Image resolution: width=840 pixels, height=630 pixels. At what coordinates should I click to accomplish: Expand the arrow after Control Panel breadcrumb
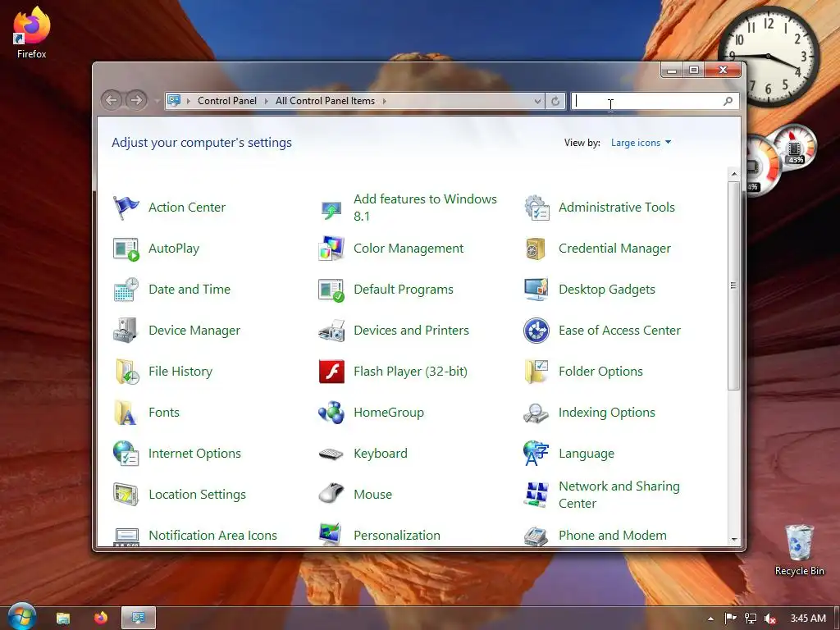pyautogui.click(x=267, y=101)
